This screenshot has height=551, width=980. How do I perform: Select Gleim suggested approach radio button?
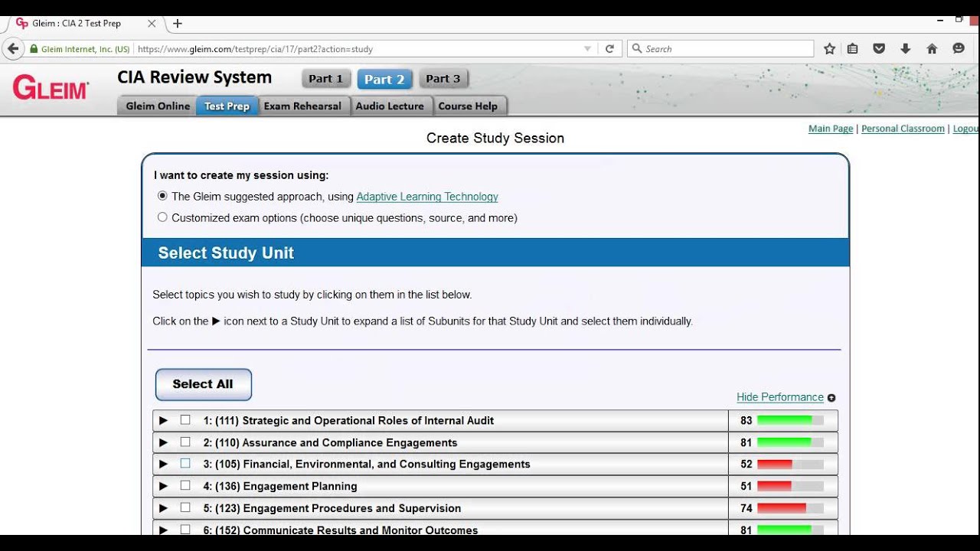tap(162, 196)
